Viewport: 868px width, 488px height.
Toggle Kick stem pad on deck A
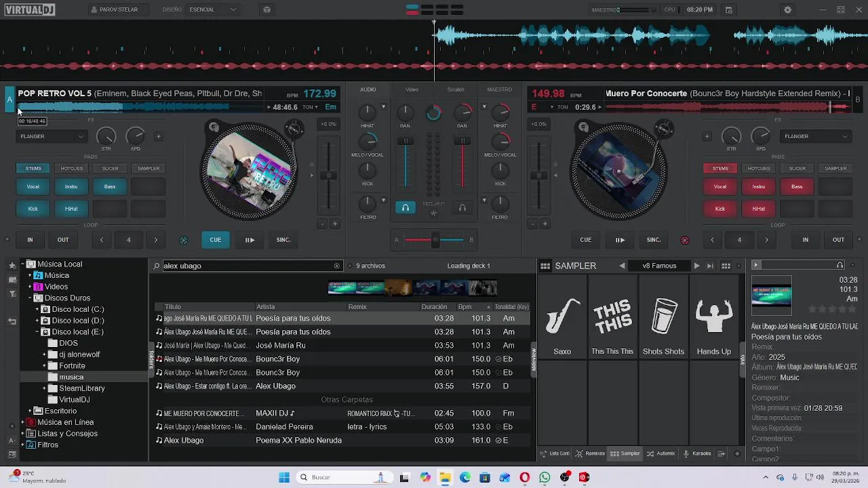[x=33, y=209]
